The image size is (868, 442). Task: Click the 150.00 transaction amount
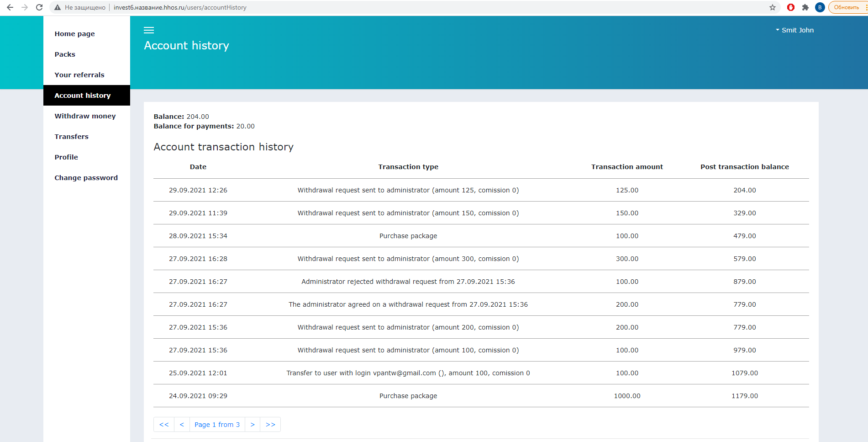pyautogui.click(x=627, y=213)
